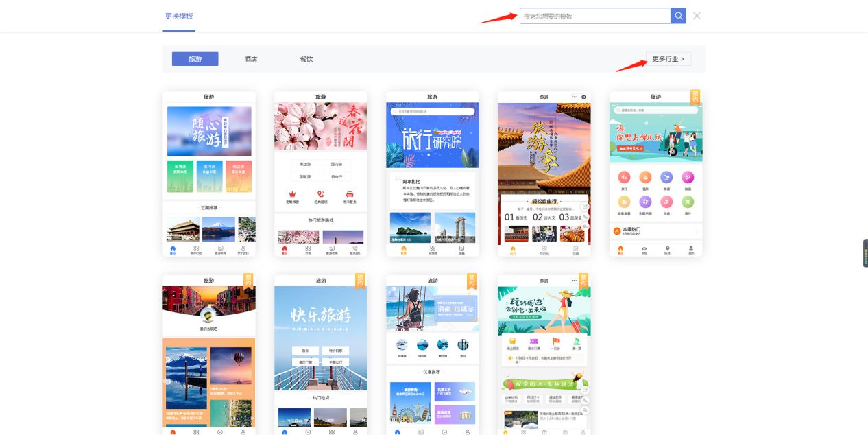The image size is (868, 435).
Task: Click the pink 民宿 round icon
Action: pos(666,202)
